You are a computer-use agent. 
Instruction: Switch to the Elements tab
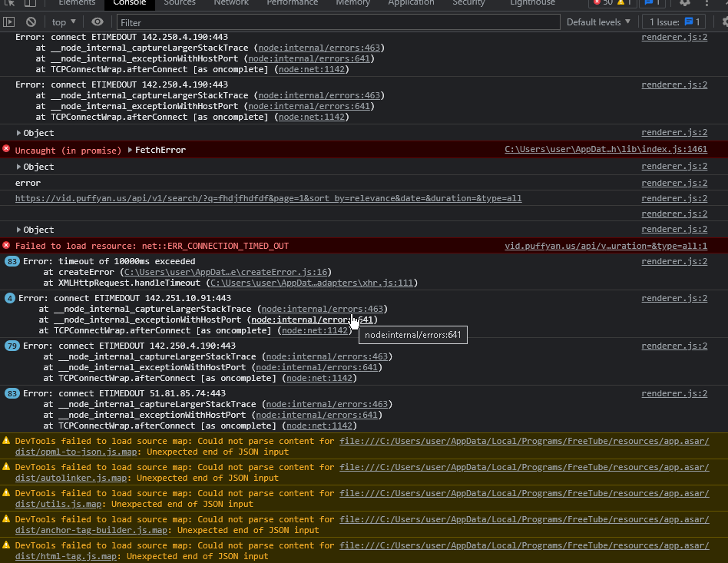77,2
